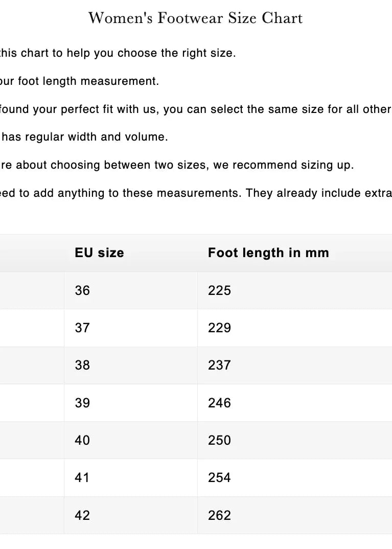
Task: Click the 229 foot length value
Action: pos(219,328)
